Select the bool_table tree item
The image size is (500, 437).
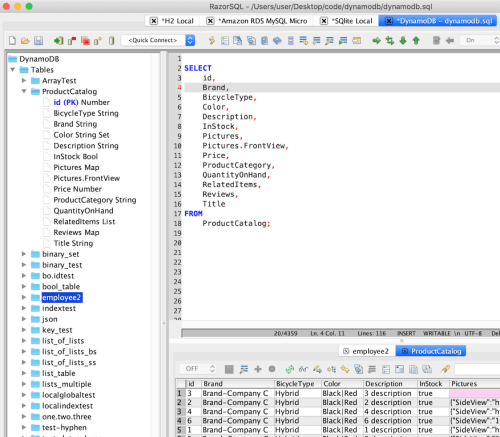tap(61, 286)
